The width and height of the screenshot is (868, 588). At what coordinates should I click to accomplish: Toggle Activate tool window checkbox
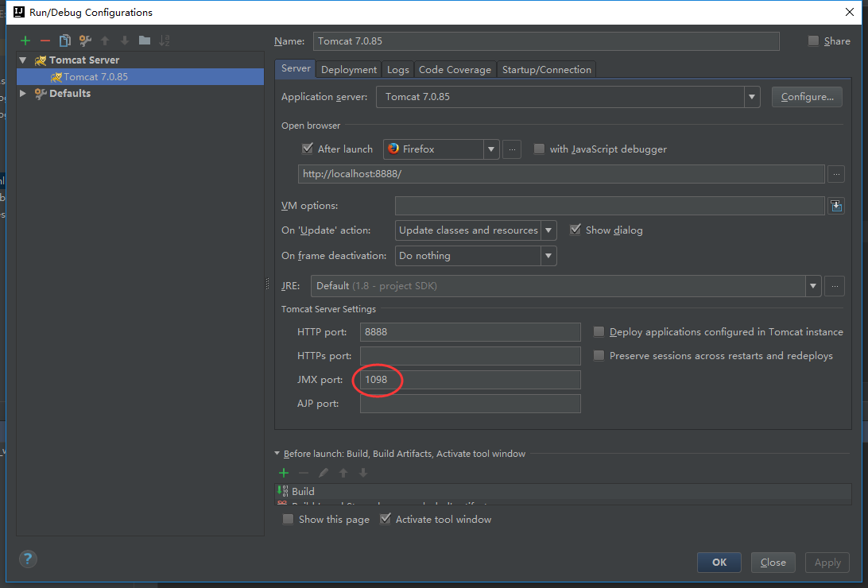click(x=386, y=519)
